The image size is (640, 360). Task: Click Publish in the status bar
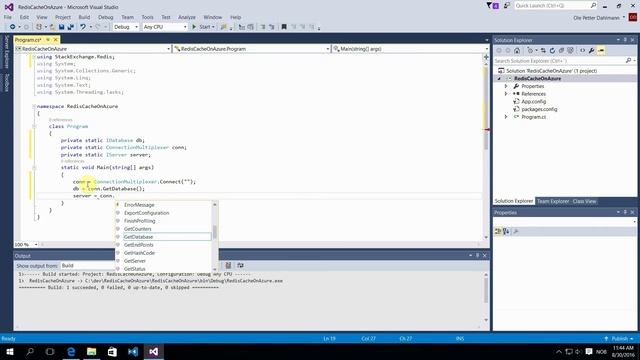tap(619, 339)
